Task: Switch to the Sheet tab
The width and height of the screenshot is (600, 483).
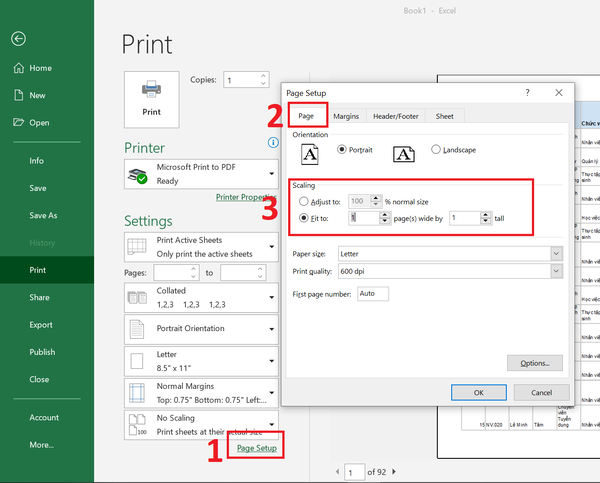Action: [444, 116]
